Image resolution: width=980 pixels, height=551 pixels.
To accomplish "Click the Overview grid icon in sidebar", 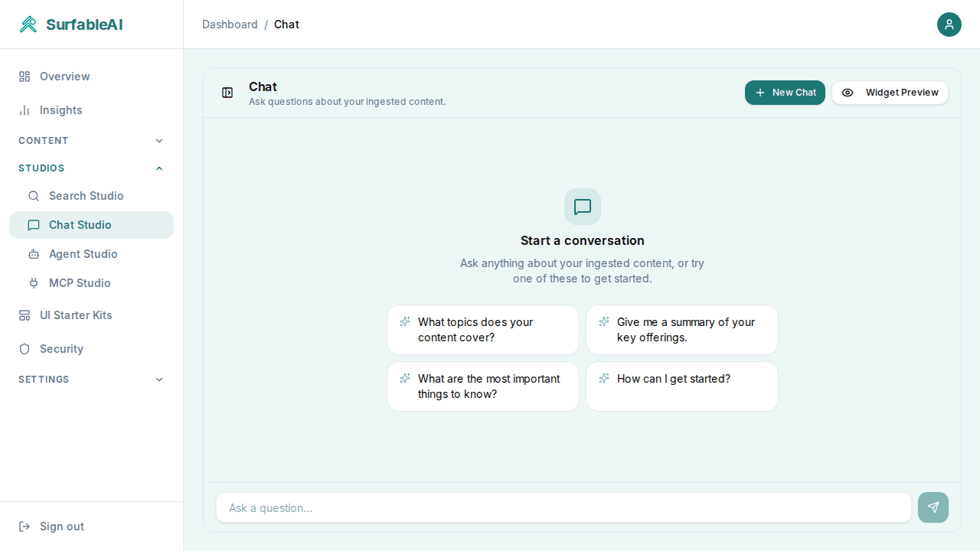I will [x=24, y=77].
